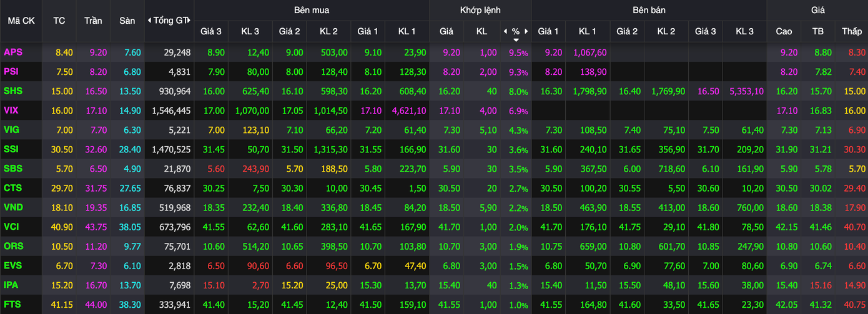Open the IPA stock symbol
Image resolution: width=868 pixels, height=314 pixels.
(11, 285)
